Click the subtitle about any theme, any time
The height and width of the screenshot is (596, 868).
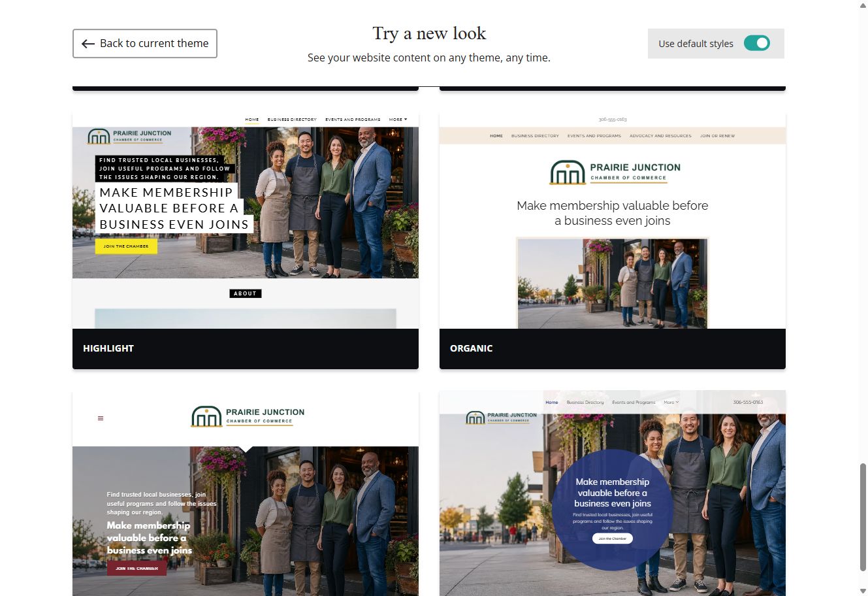point(429,58)
